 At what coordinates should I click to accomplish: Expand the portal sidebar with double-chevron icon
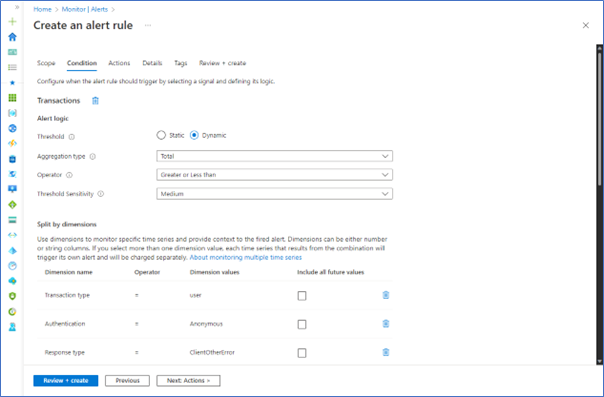17,7
